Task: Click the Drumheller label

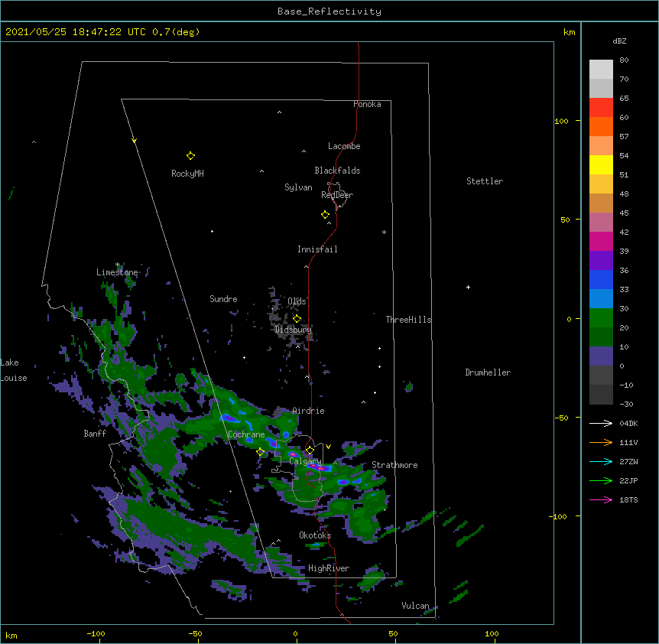Action: (x=488, y=372)
